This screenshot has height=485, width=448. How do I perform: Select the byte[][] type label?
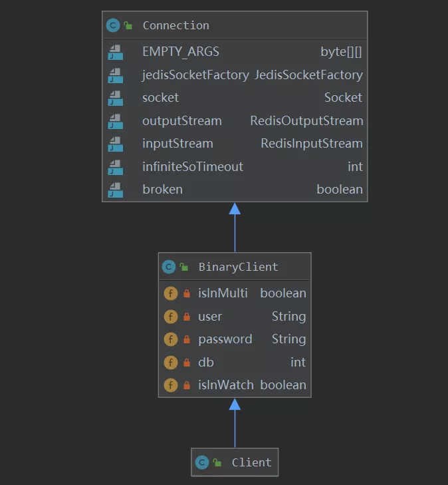[341, 52]
